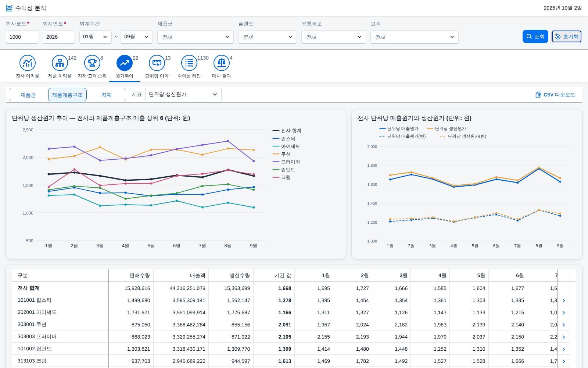Click the 전사 합계 table row label
Image resolution: width=588 pixels, height=368 pixels.
(29, 288)
